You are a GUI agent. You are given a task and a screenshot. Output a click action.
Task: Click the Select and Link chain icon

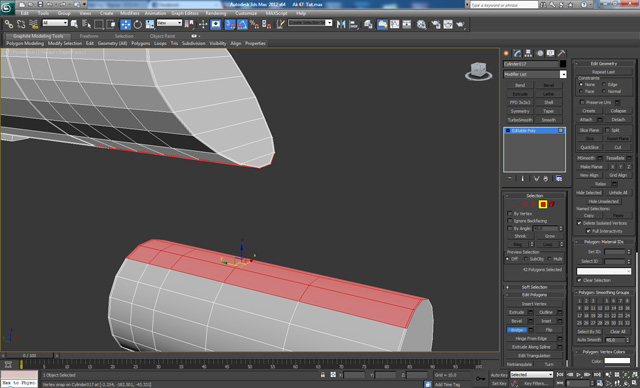(9, 24)
